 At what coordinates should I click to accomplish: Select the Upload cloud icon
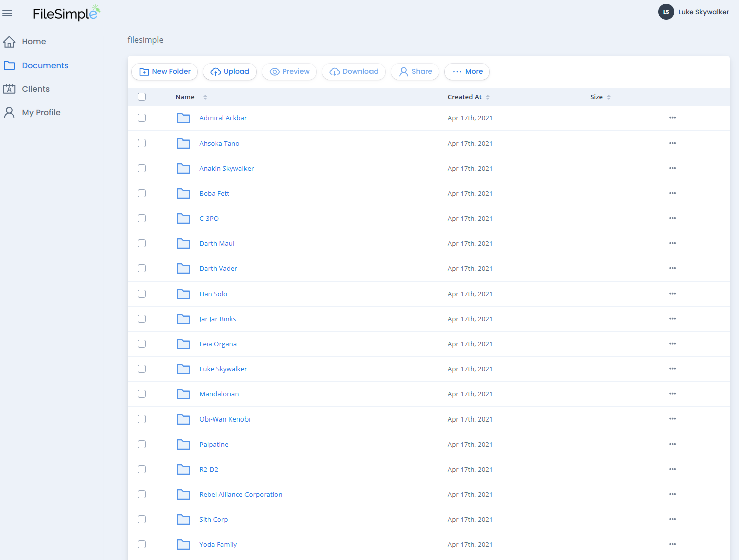click(x=216, y=72)
